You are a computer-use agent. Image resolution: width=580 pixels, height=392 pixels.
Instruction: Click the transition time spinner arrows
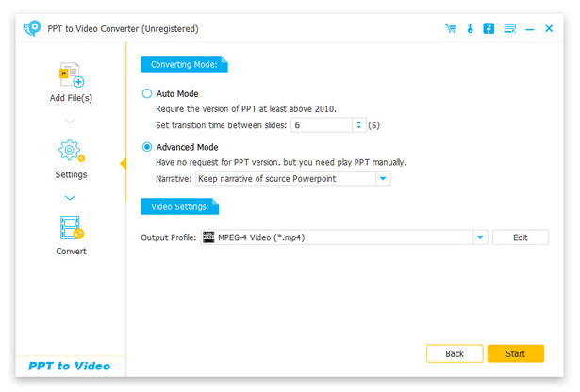click(x=359, y=124)
